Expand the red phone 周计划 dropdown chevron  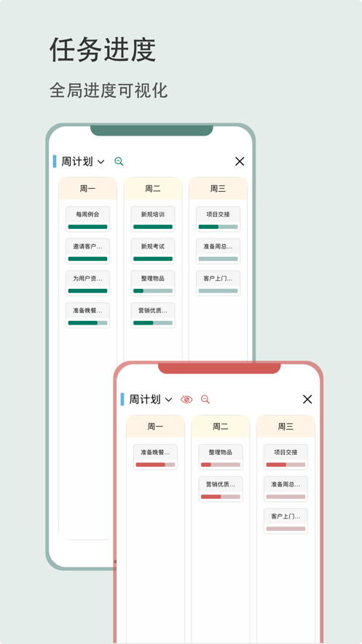coord(168,400)
